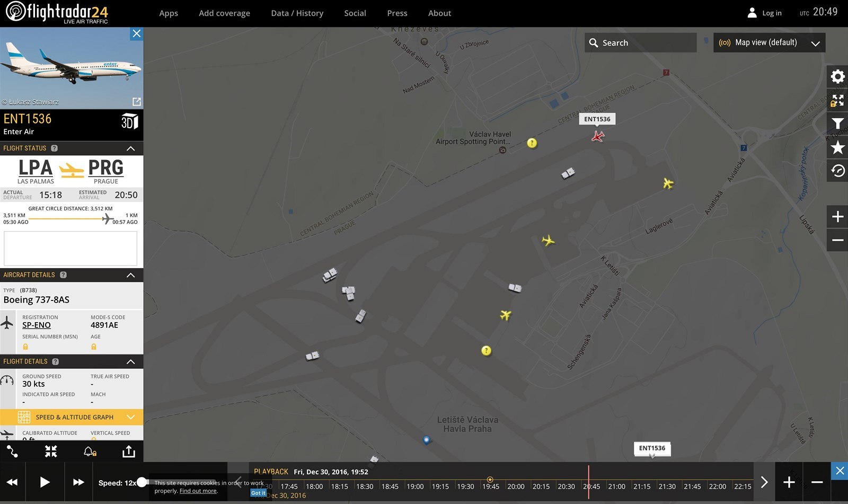848x504 pixels.
Task: Open the Data / History menu
Action: [297, 13]
